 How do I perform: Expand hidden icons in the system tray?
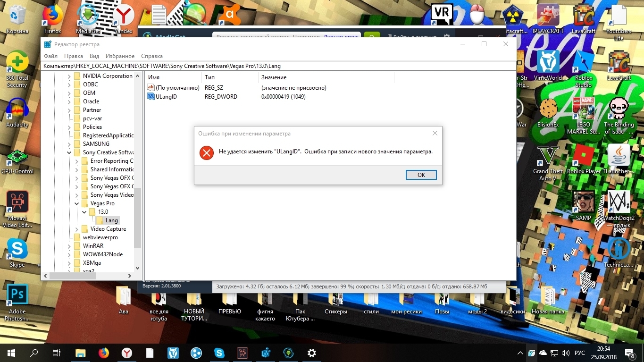[x=520, y=353]
